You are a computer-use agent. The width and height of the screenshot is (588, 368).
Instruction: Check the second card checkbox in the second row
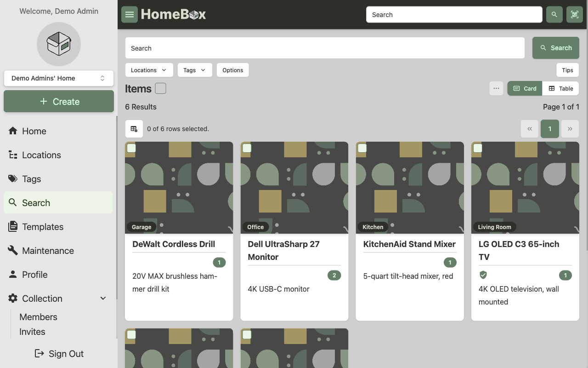[x=247, y=335]
